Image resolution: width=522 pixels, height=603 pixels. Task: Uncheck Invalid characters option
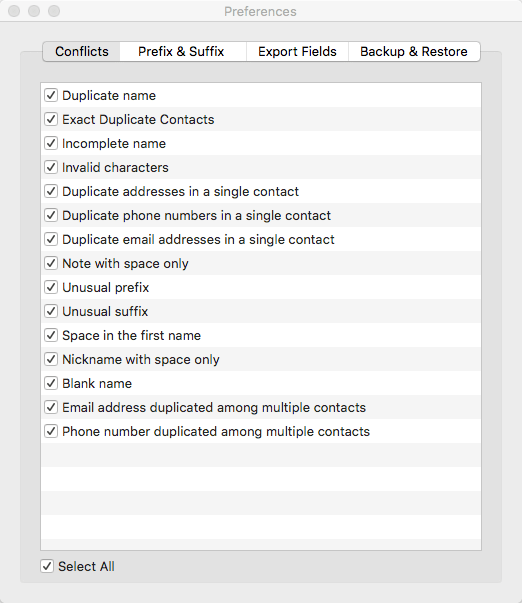(51, 167)
